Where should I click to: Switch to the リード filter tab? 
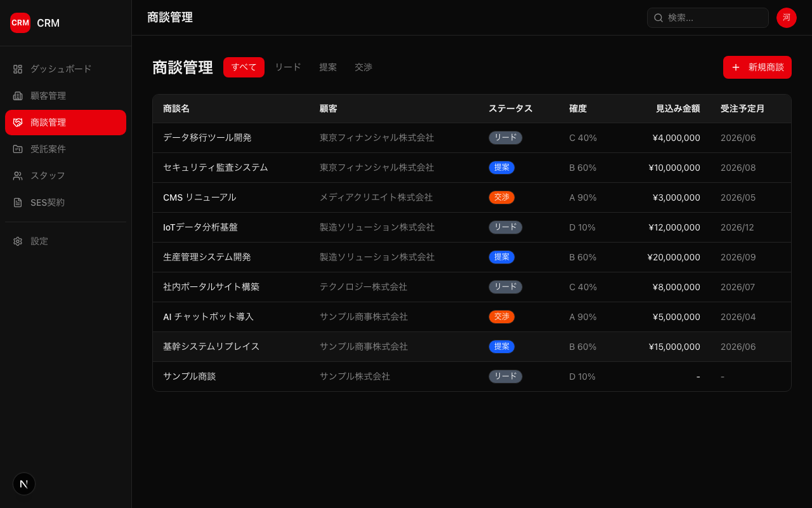point(287,67)
